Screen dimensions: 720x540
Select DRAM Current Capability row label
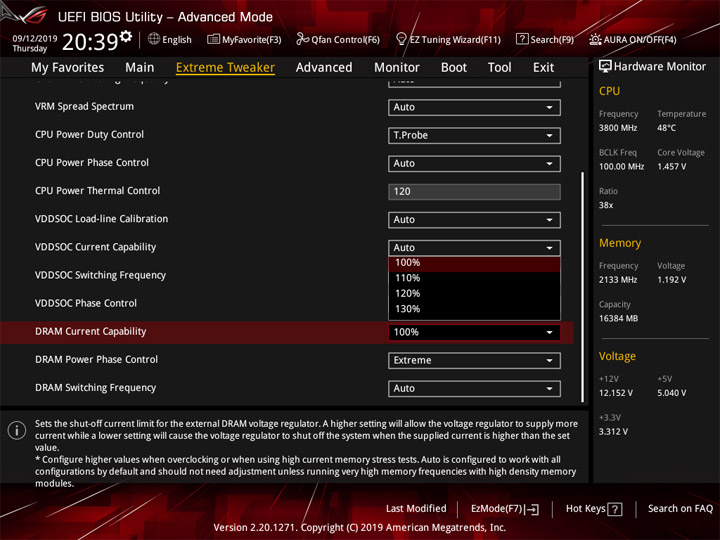(90, 332)
